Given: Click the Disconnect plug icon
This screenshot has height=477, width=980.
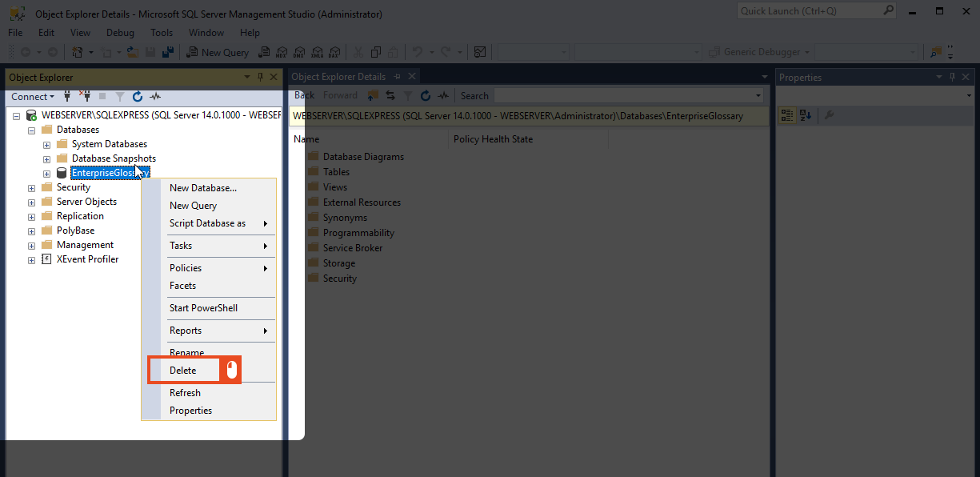Looking at the screenshot, I should pyautogui.click(x=85, y=96).
